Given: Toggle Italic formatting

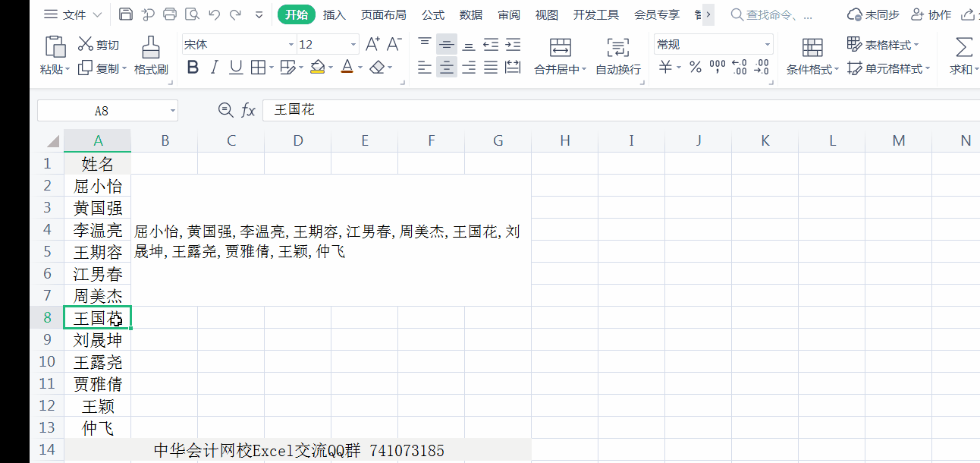Looking at the screenshot, I should click(x=214, y=68).
